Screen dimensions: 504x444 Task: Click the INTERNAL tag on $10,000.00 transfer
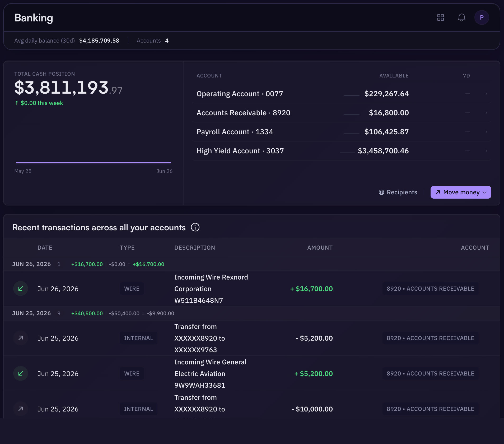tap(138, 409)
